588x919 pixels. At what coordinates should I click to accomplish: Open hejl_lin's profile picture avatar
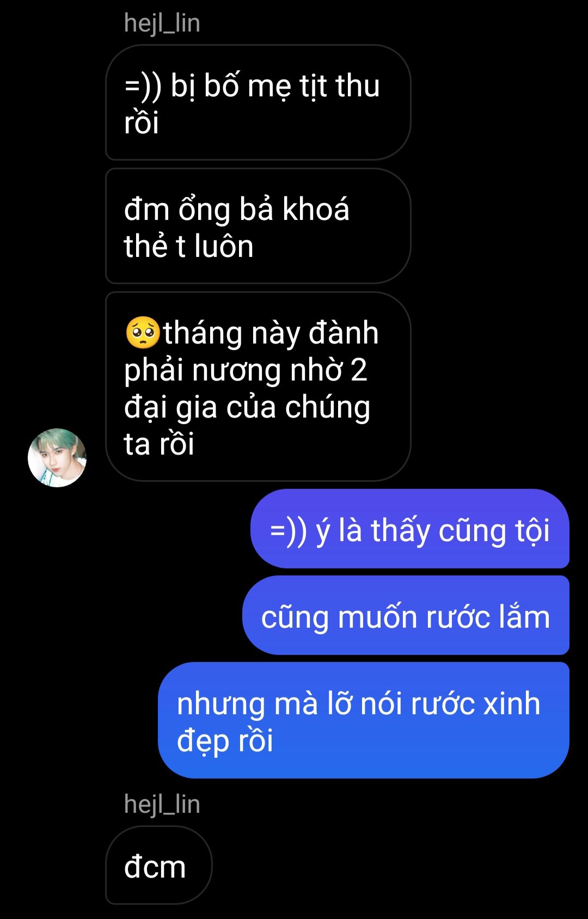57,457
